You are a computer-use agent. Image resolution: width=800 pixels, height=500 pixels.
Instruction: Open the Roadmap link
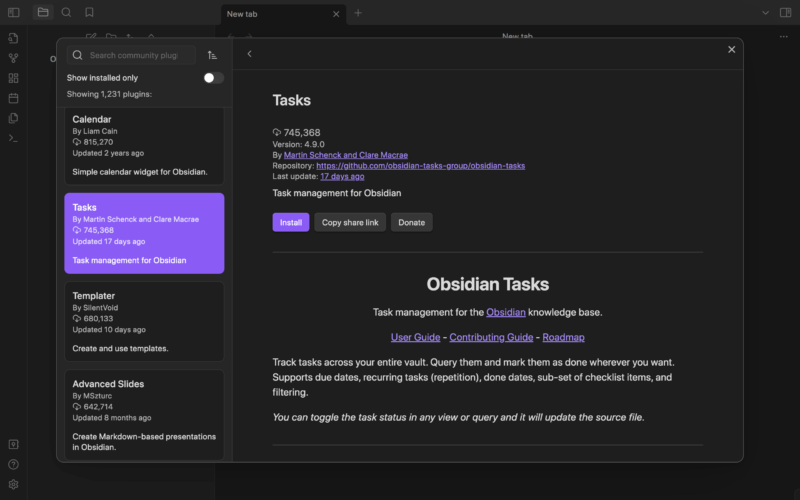pos(563,337)
